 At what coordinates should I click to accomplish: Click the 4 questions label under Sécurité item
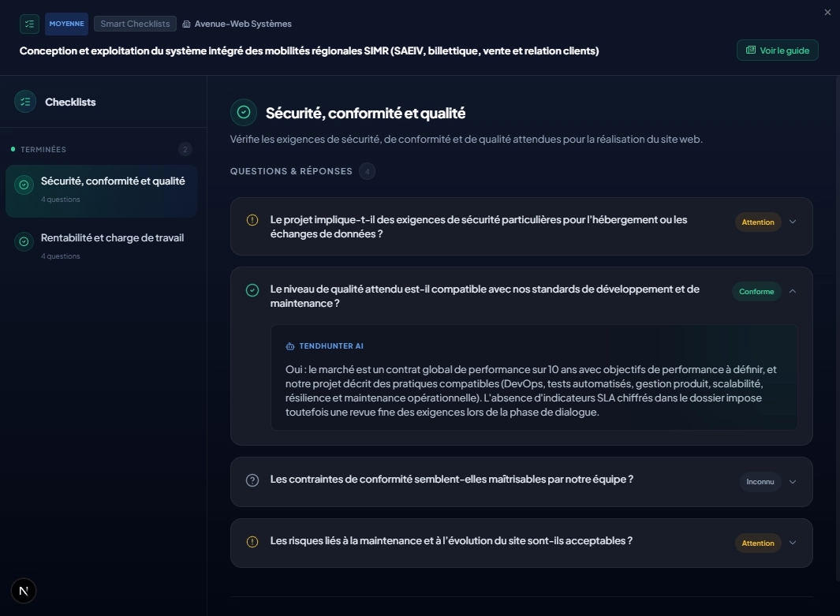coord(61,200)
